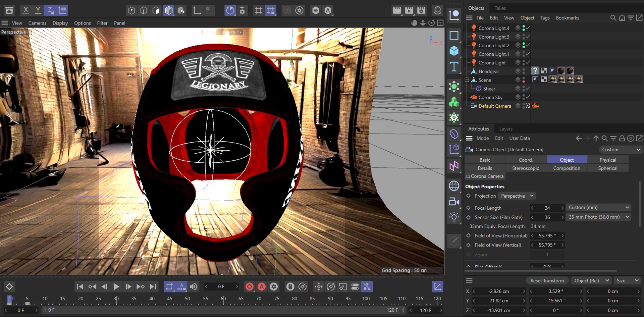Go to the end of animation button
644x317 pixels.
(153, 286)
